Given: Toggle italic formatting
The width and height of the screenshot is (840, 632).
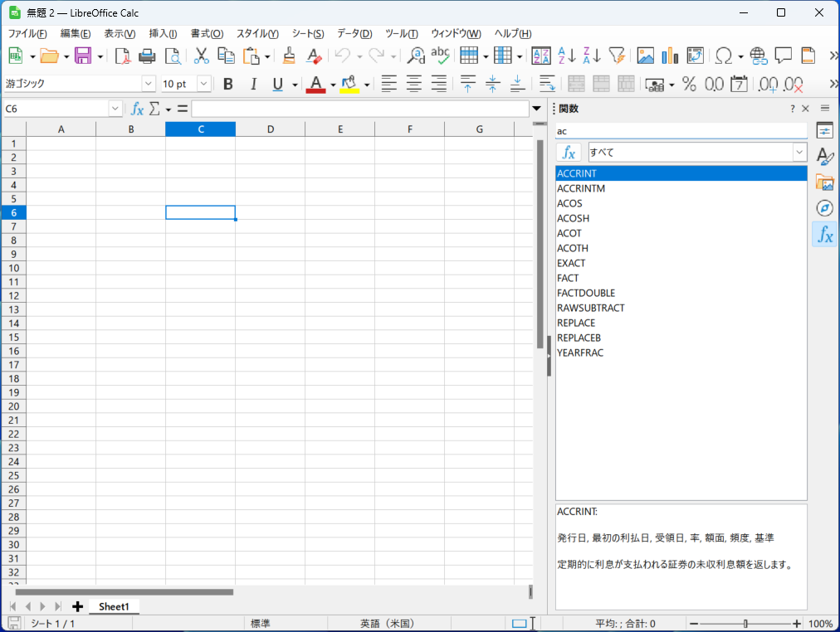Looking at the screenshot, I should tap(253, 84).
